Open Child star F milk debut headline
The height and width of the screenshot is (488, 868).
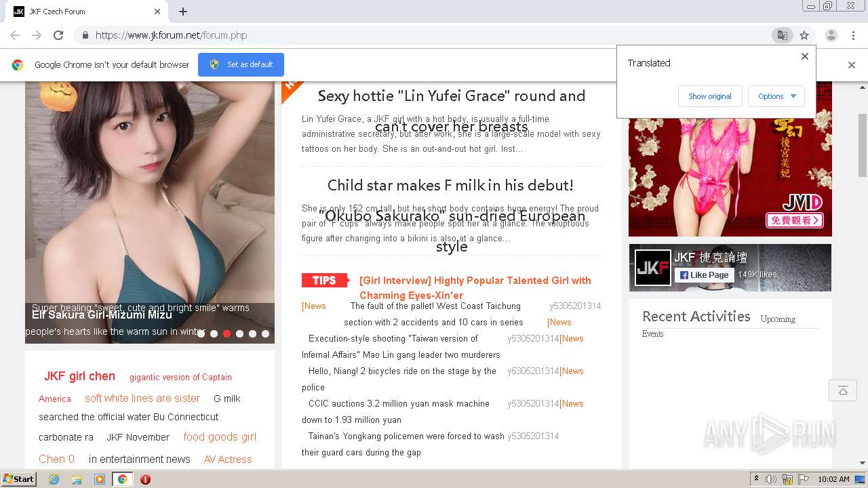coord(452,216)
